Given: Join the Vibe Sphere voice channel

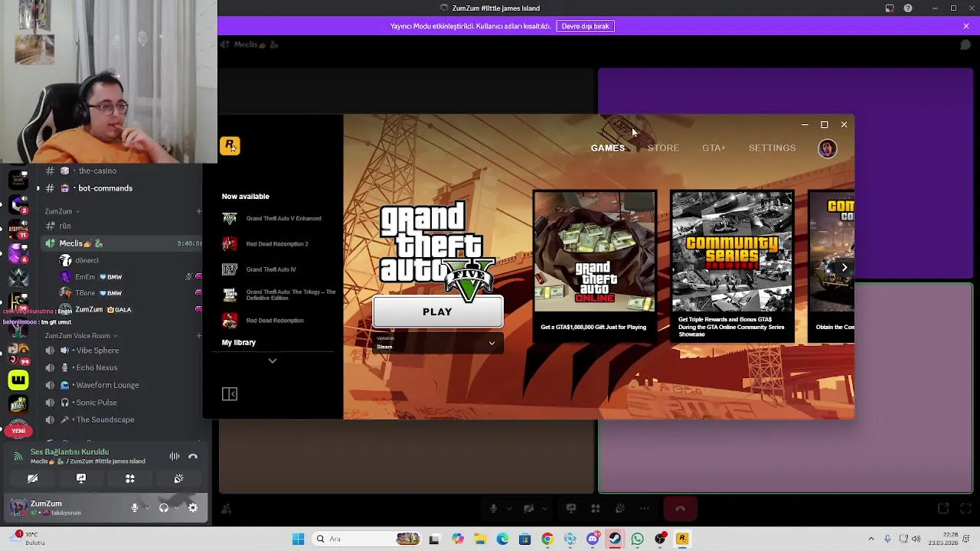Looking at the screenshot, I should pos(97,350).
